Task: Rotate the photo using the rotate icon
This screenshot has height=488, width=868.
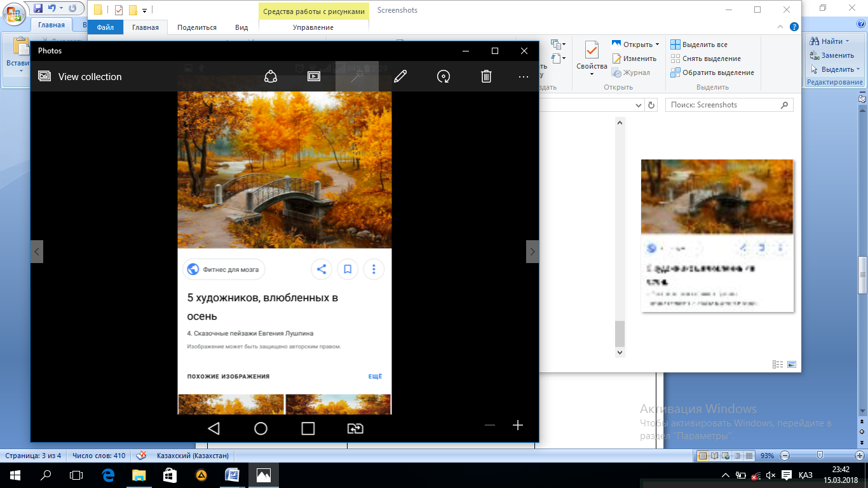Action: [444, 76]
